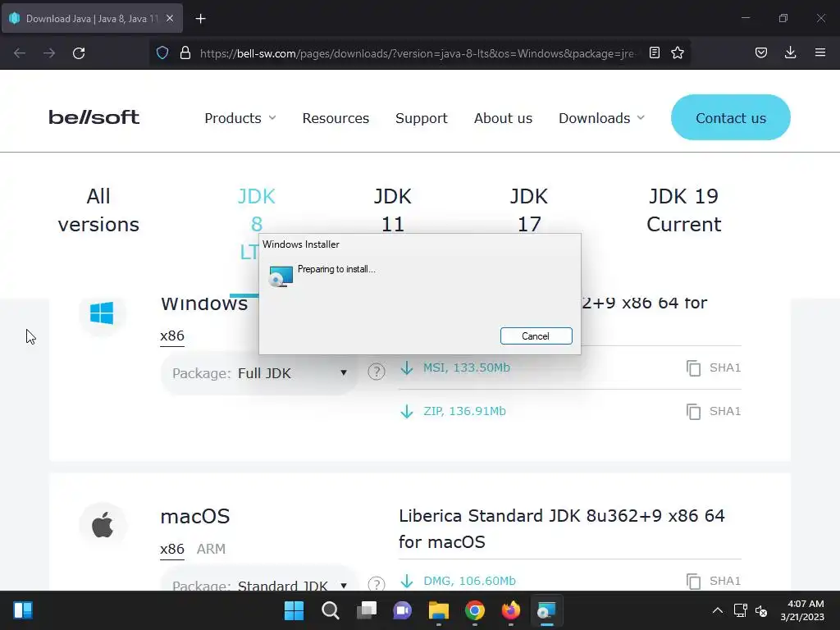The height and width of the screenshot is (630, 840).
Task: Click the help question mark beside Full JDK
Action: pos(377,372)
